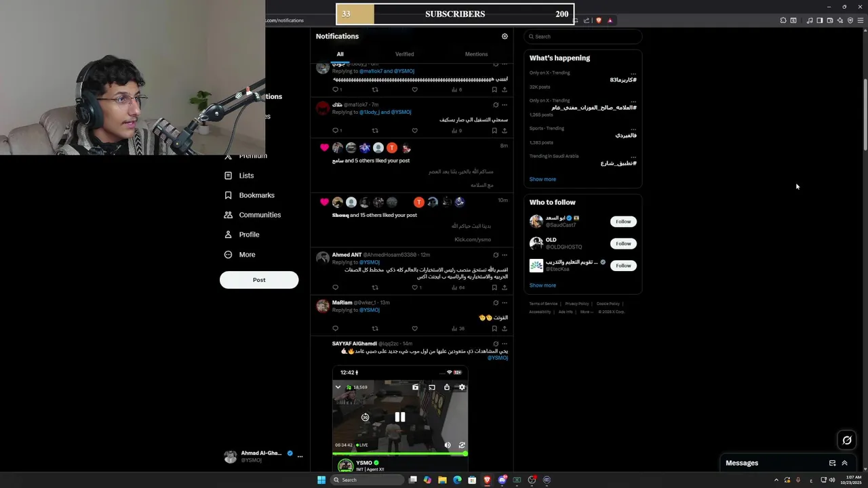Open more menu on Ahmed ANT post
The width and height of the screenshot is (868, 488).
coord(505,256)
